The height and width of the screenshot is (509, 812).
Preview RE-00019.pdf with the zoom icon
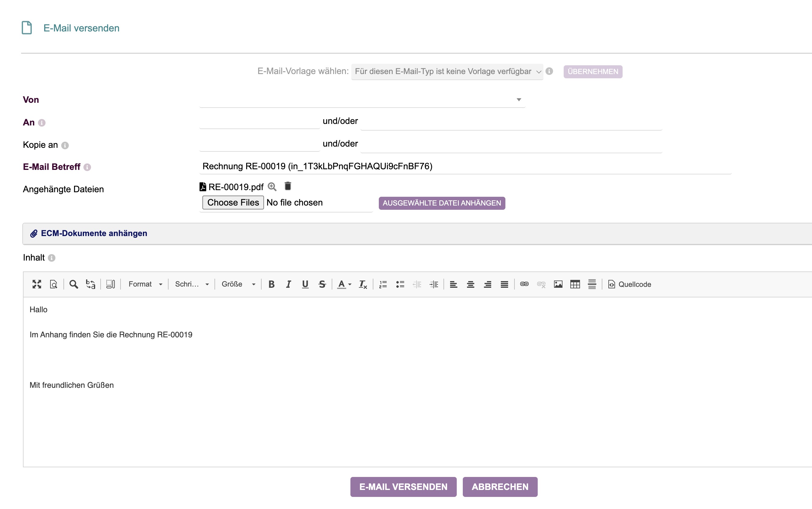(x=272, y=186)
